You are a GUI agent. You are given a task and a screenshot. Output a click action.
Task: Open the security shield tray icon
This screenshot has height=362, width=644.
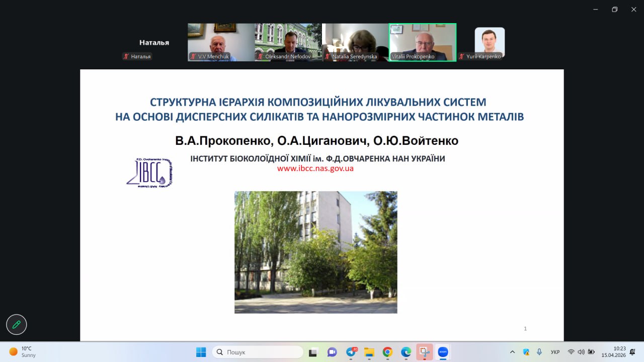coord(526,352)
